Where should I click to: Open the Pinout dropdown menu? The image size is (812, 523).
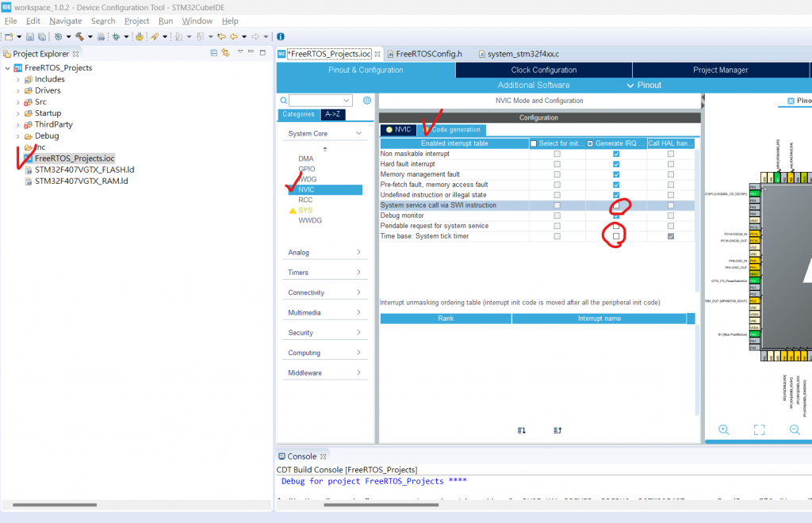click(644, 86)
